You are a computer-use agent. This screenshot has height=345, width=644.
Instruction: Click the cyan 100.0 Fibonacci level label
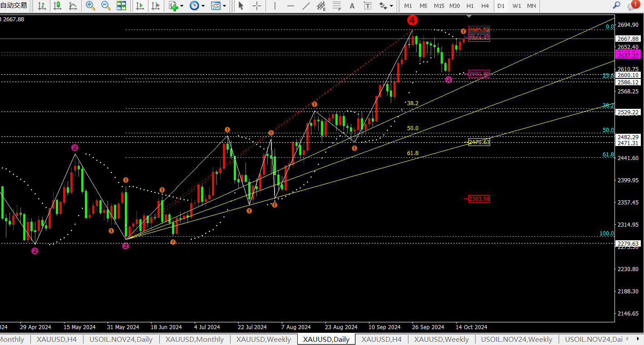pyautogui.click(x=607, y=233)
